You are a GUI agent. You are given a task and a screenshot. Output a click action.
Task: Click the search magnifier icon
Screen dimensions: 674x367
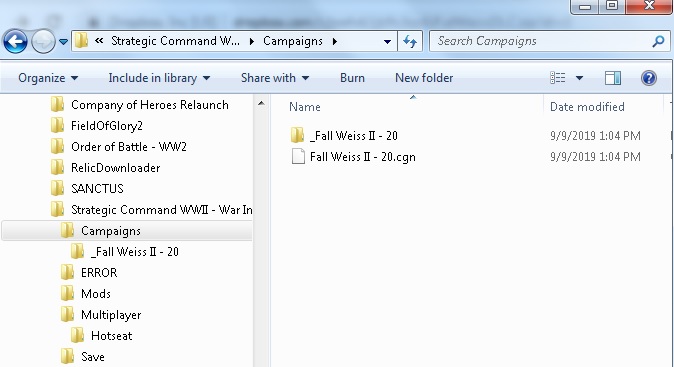[658, 41]
